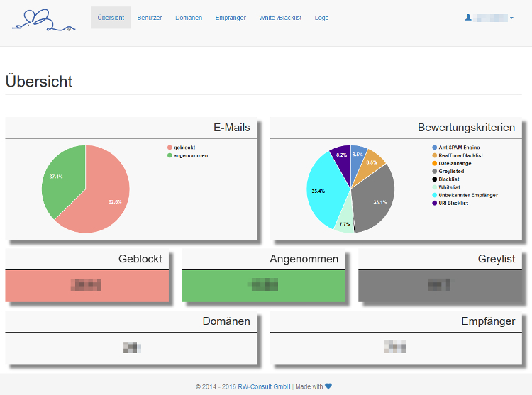Viewport: 532px width, 395px height.
Task: Toggle the geblockt legend entry
Action: coord(184,148)
